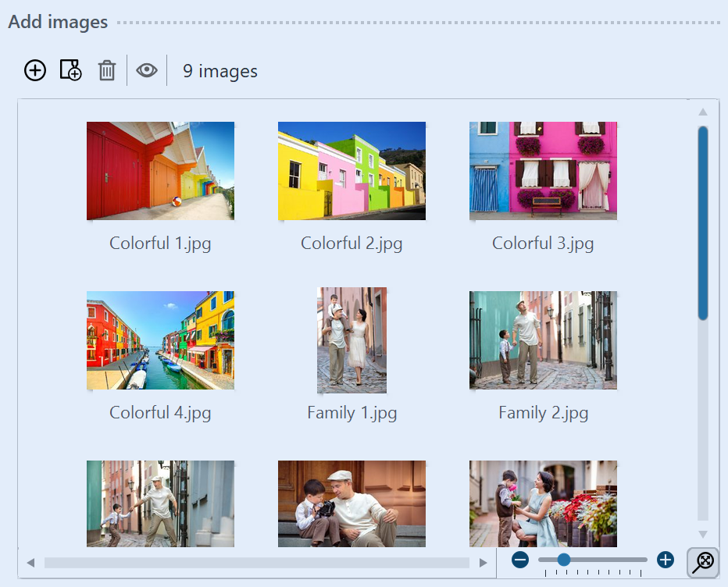The height and width of the screenshot is (587, 728).
Task: Click the reset zoom magnifier icon
Action: [703, 562]
